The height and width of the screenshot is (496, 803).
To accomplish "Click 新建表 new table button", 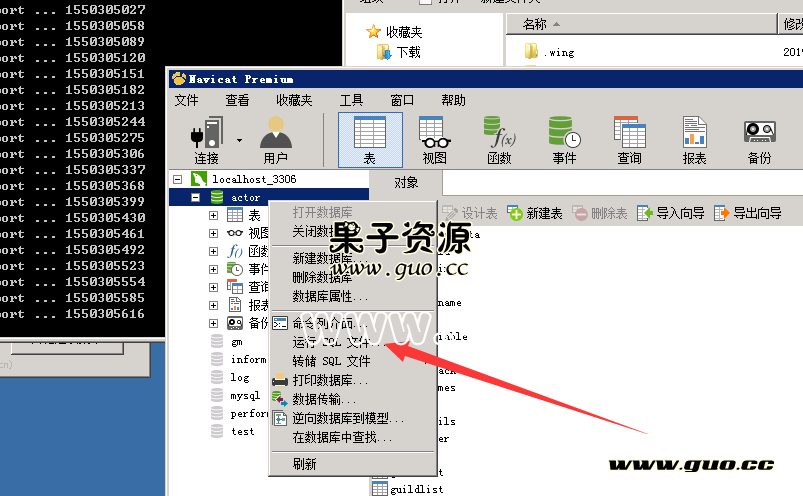I will [535, 213].
